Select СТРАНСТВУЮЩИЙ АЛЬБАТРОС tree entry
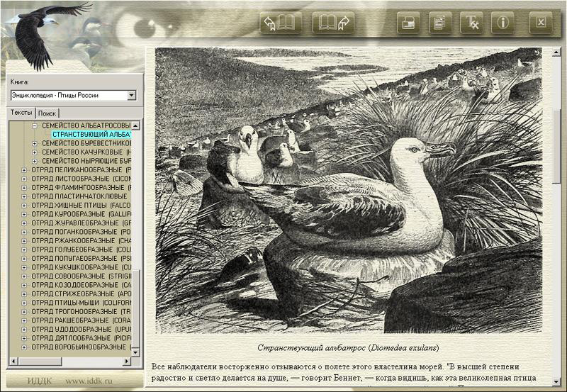567x392 pixels. coord(91,135)
